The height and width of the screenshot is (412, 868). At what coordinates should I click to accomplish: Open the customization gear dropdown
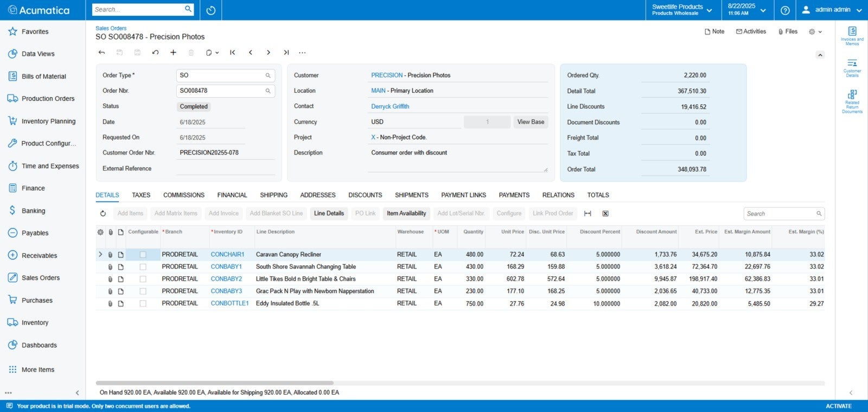pos(815,31)
